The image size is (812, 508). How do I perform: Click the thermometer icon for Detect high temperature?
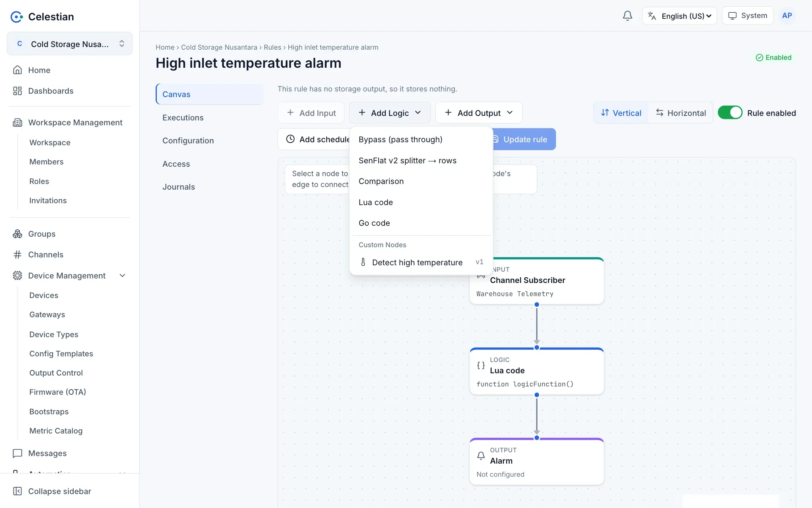pyautogui.click(x=363, y=262)
